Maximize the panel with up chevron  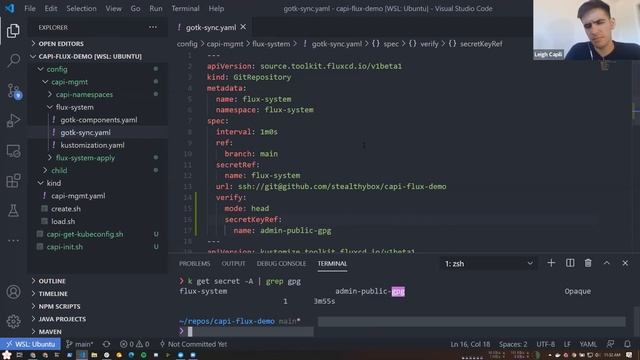pos(607,263)
